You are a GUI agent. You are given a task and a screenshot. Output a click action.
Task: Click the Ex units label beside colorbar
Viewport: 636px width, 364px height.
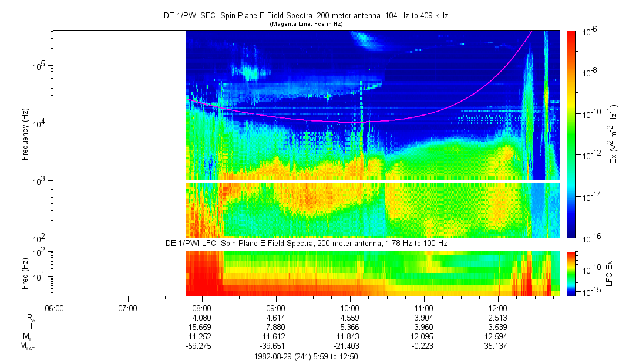(614, 134)
